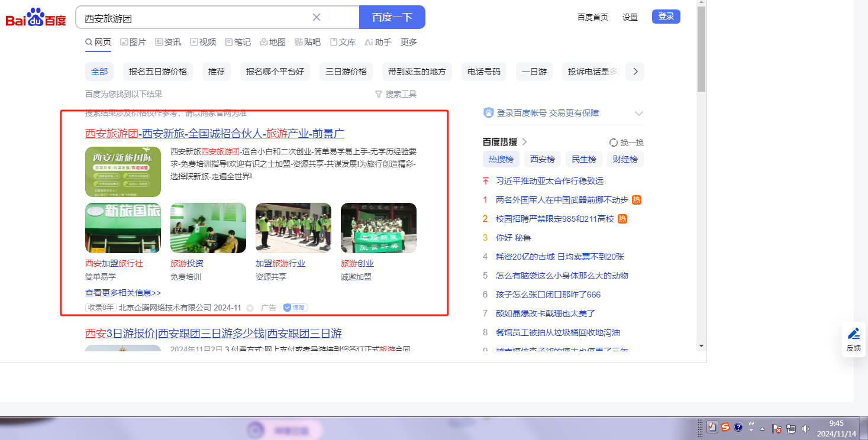Switch to 图片 search tab
The height and width of the screenshot is (440, 868).
tap(133, 42)
